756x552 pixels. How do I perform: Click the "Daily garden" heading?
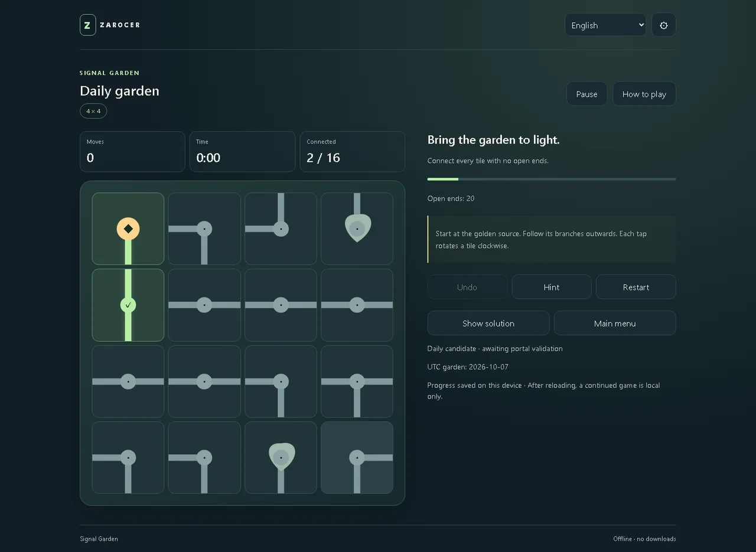(x=120, y=91)
